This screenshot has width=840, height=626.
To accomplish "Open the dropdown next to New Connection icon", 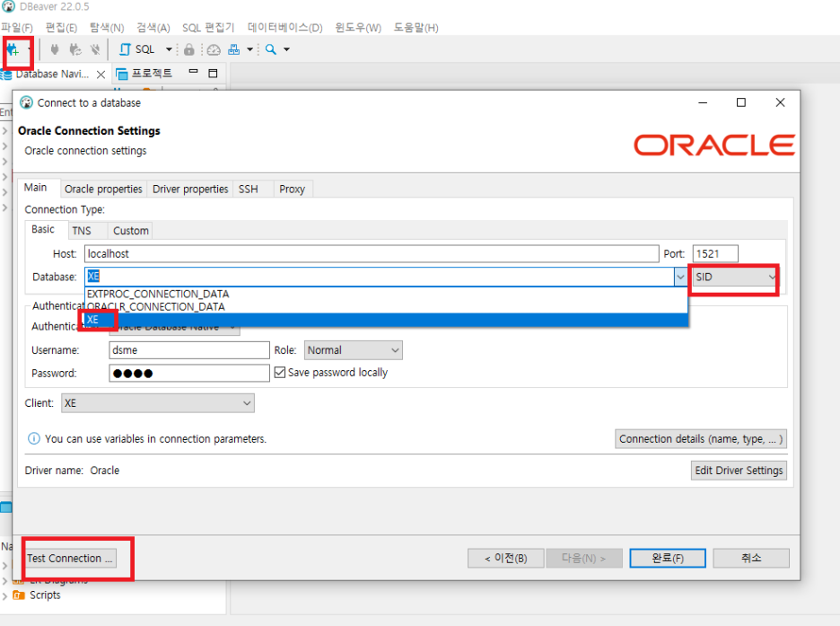I will pos(29,49).
